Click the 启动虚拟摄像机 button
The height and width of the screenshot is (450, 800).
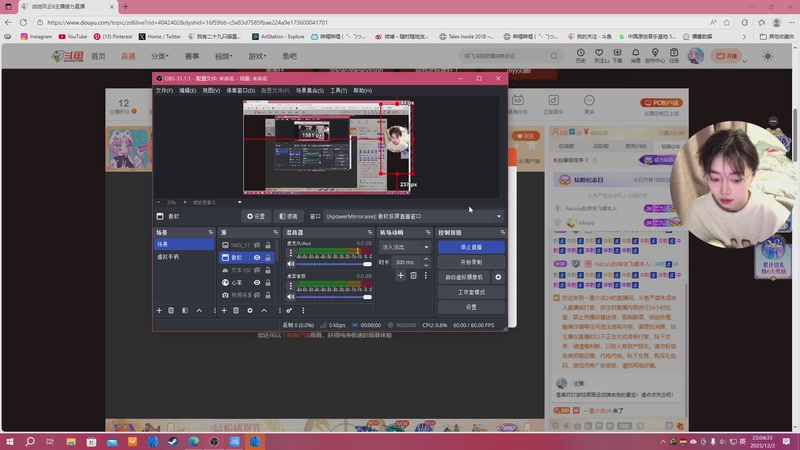click(464, 277)
